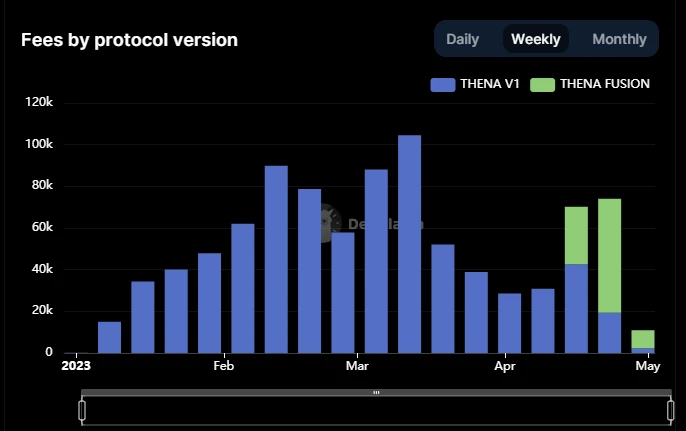Click the tallest green THENA FUSION bar segment

[609, 256]
